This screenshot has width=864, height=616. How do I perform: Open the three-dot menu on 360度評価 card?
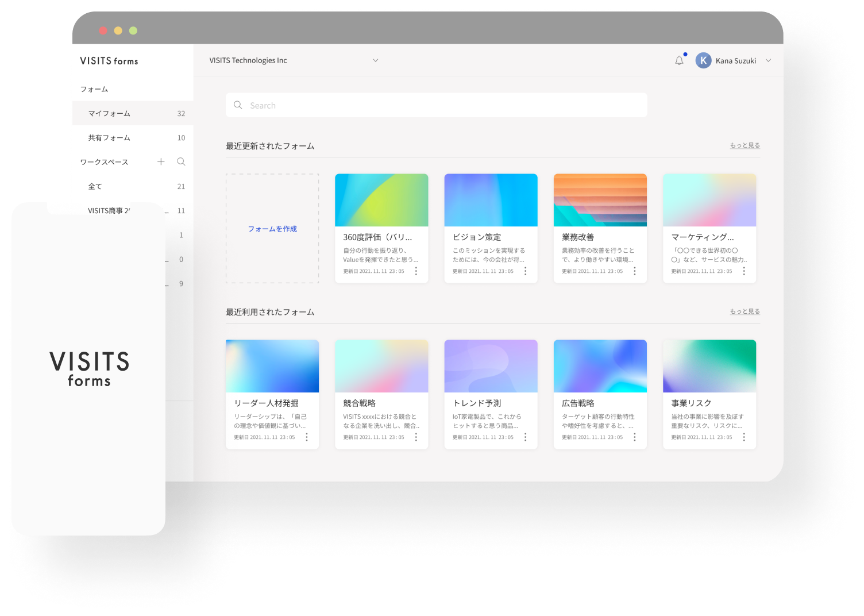pos(416,271)
